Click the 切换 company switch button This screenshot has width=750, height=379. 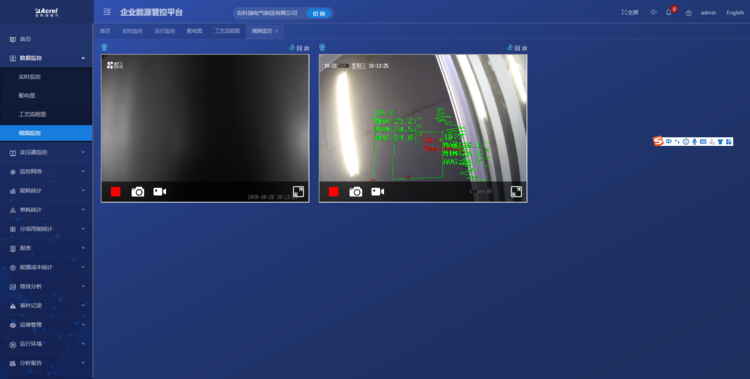click(319, 13)
